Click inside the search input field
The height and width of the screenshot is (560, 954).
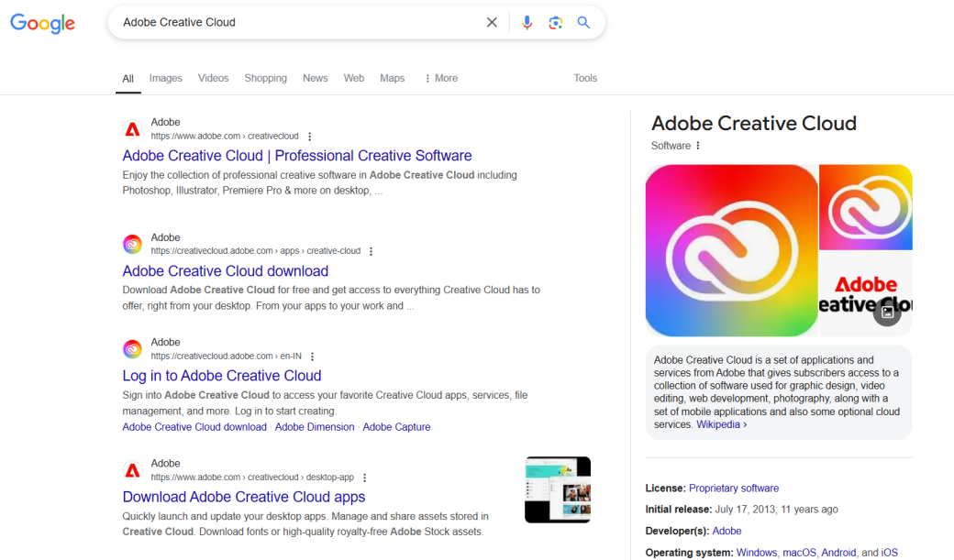pyautogui.click(x=275, y=22)
